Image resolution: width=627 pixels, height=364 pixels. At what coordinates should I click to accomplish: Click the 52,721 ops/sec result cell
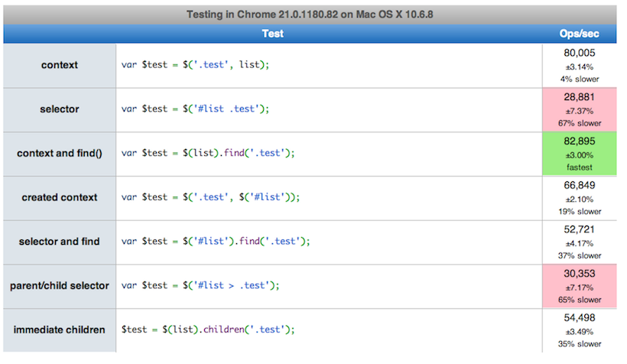point(580,242)
